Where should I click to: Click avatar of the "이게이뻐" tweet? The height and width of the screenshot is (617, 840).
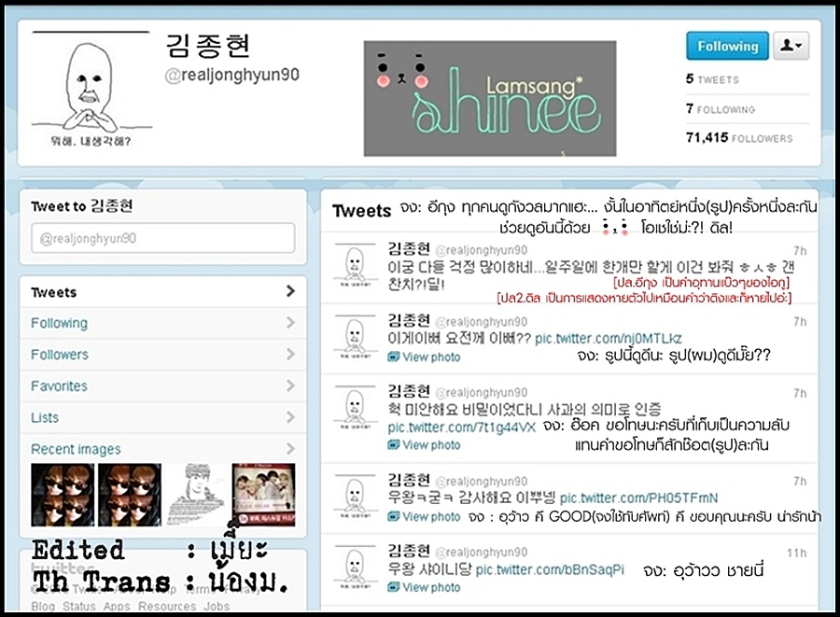point(354,336)
